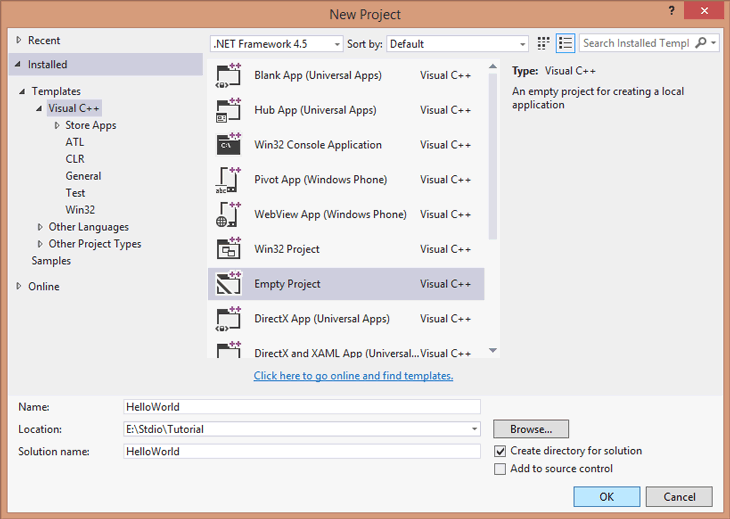730x519 pixels.
Task: Select the DirectX App template icon
Action: (229, 319)
